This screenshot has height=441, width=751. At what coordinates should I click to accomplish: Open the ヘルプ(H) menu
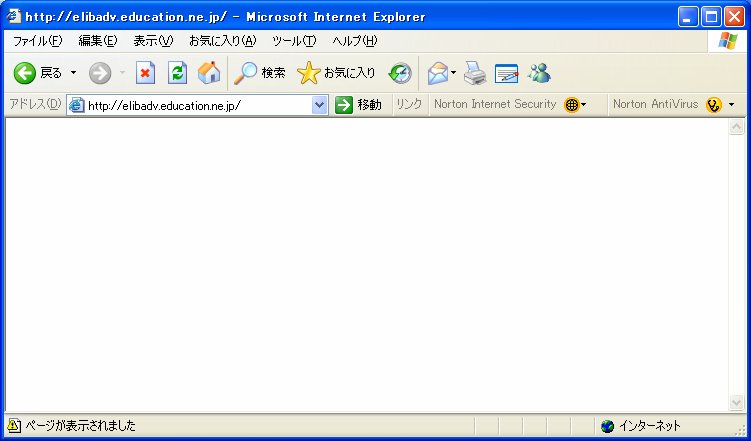tap(355, 41)
